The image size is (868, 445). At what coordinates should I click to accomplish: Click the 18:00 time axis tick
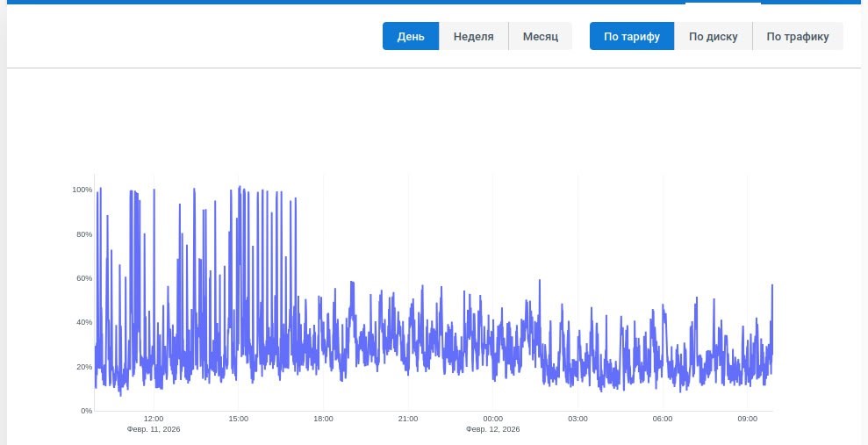tap(323, 419)
